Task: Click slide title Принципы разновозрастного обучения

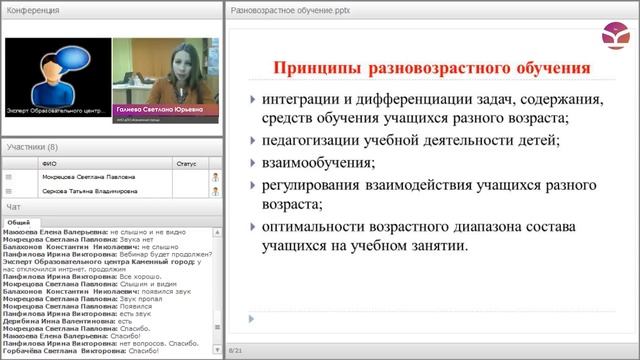Action: (432, 68)
